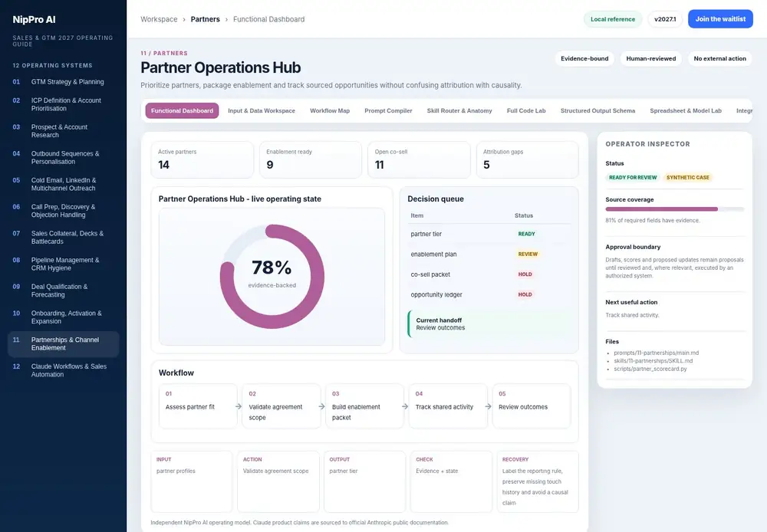Viewport: 767px width, 532px height.
Task: Open GTM Strategy & Planning in sidebar
Action: click(63, 82)
